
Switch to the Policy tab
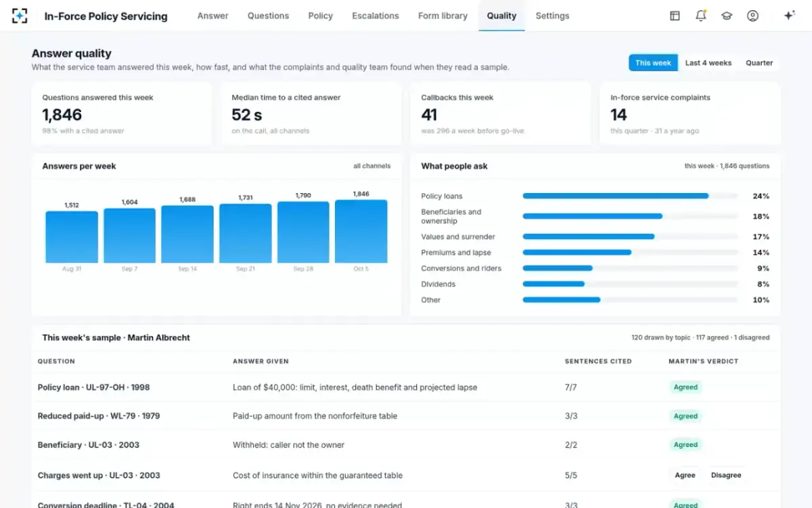point(320,16)
